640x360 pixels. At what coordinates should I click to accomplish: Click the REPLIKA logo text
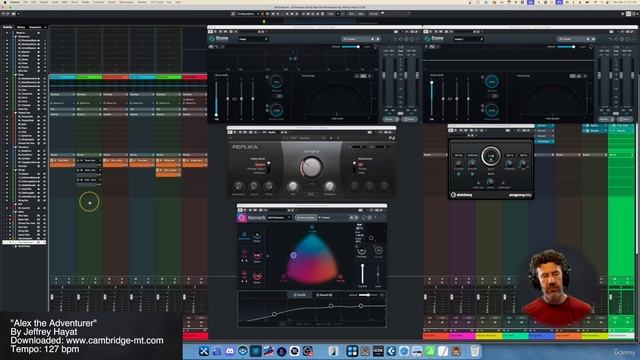tap(245, 147)
